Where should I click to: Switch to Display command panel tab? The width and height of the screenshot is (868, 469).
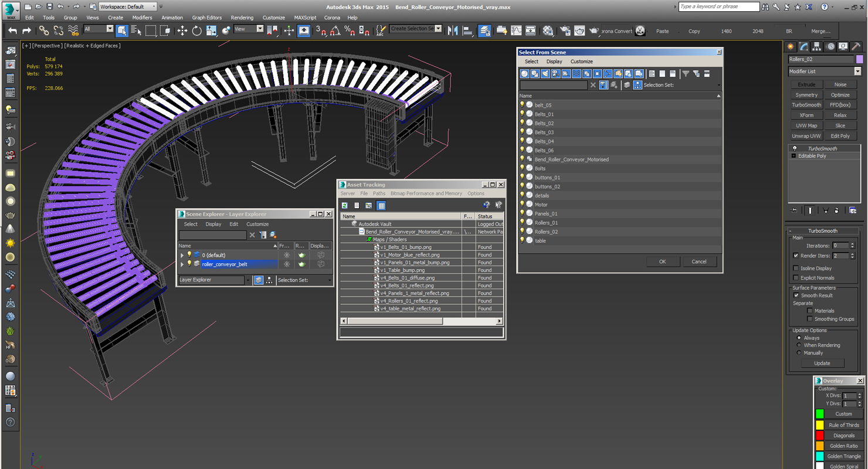pyautogui.click(x=843, y=46)
